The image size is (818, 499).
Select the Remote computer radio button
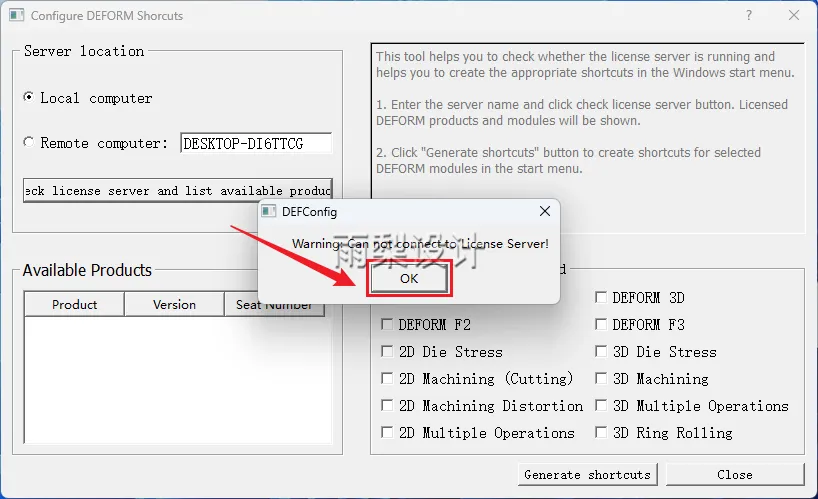[29, 142]
